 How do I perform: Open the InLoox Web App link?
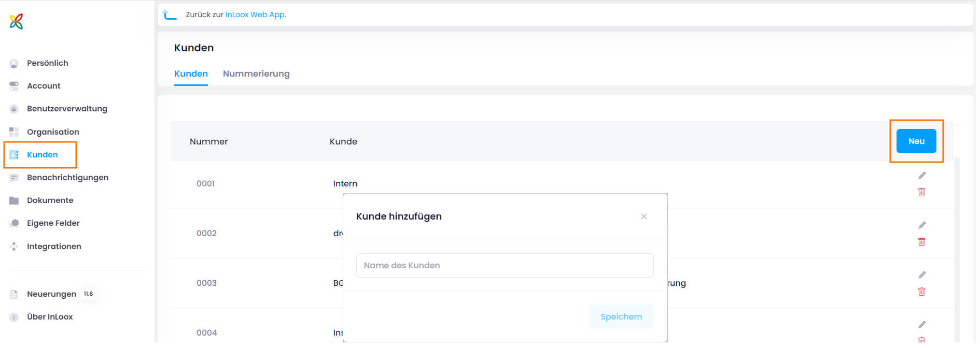tap(255, 15)
